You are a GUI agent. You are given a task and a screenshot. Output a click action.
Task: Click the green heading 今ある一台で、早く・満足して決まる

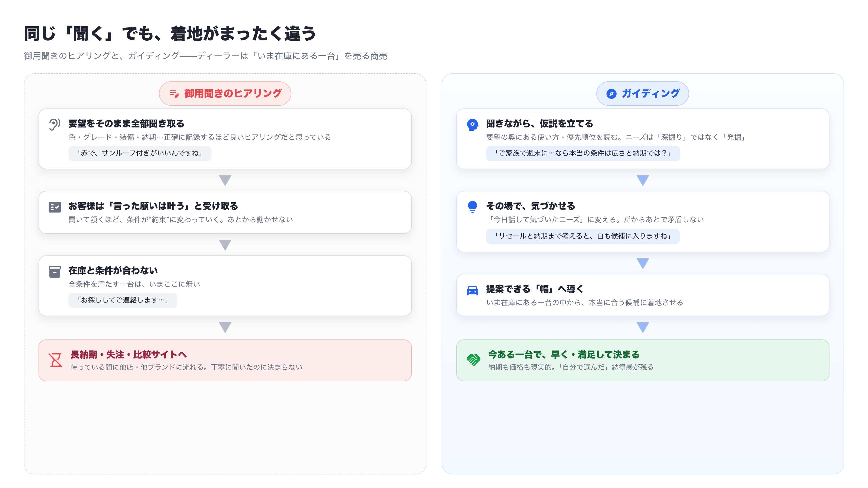(x=564, y=354)
